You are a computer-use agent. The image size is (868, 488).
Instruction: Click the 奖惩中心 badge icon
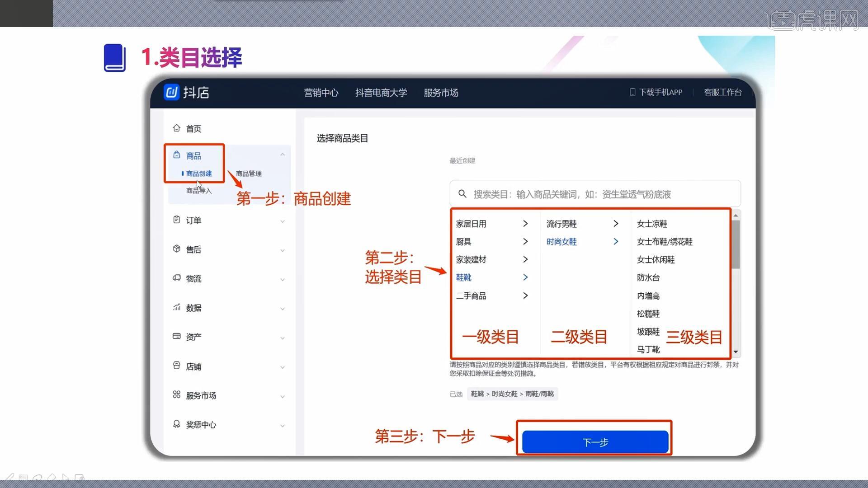176,424
